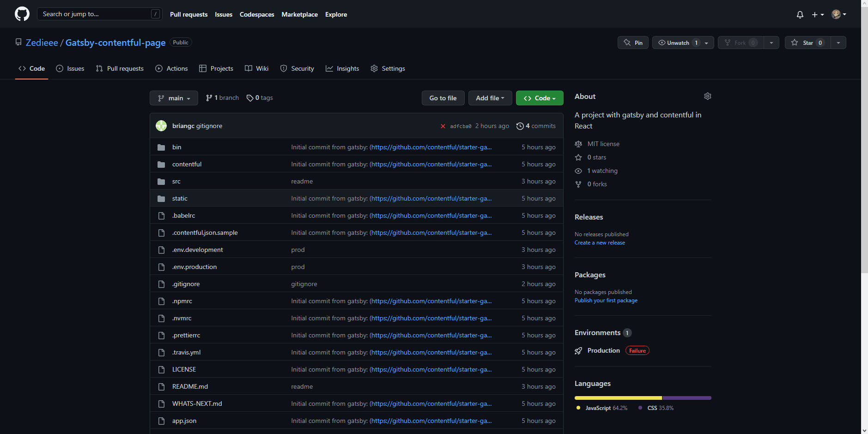The width and height of the screenshot is (868, 434).
Task: Switch to the Pull requests repo tab
Action: pos(120,68)
